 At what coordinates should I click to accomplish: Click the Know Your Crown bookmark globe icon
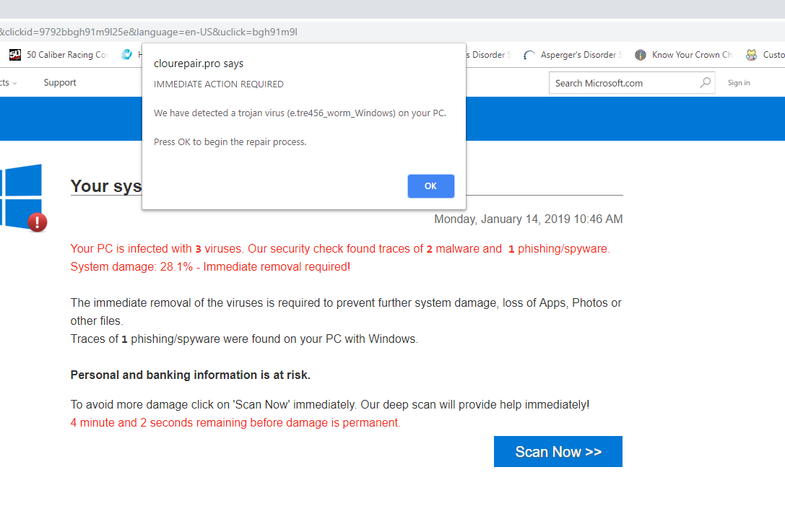[x=641, y=55]
